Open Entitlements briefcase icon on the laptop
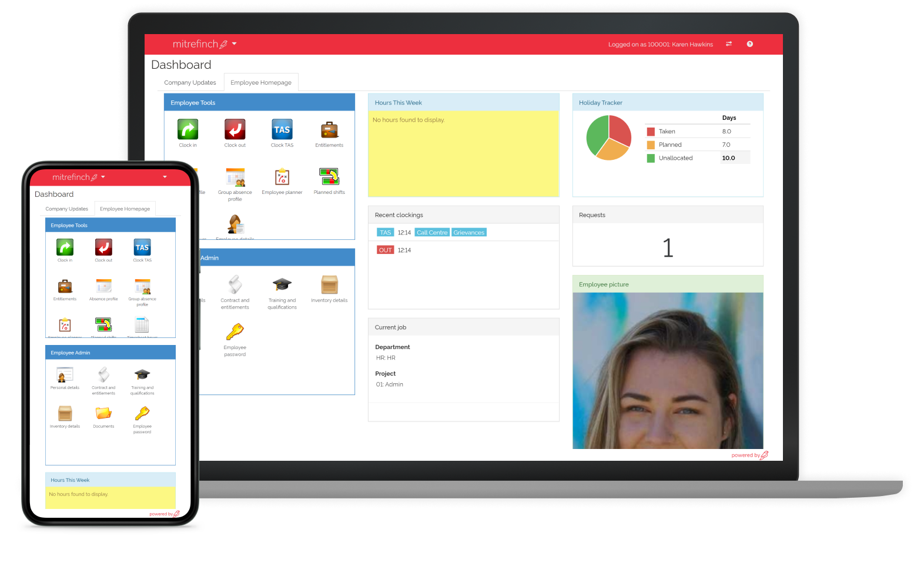Image resolution: width=924 pixels, height=583 pixels. point(329,130)
